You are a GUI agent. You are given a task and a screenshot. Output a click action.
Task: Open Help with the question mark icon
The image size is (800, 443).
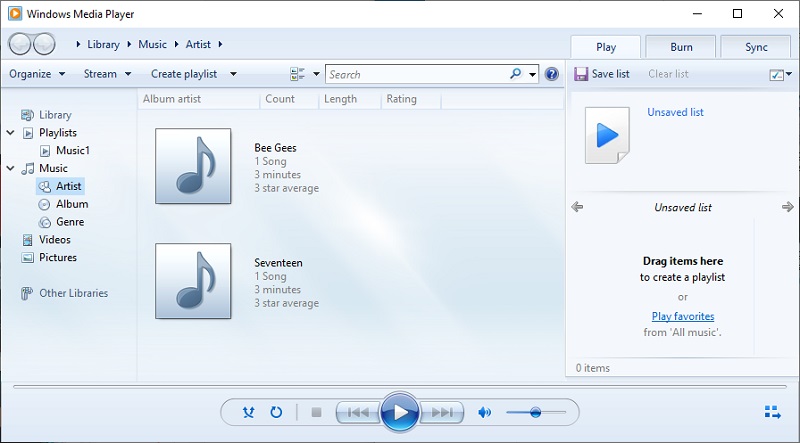552,74
